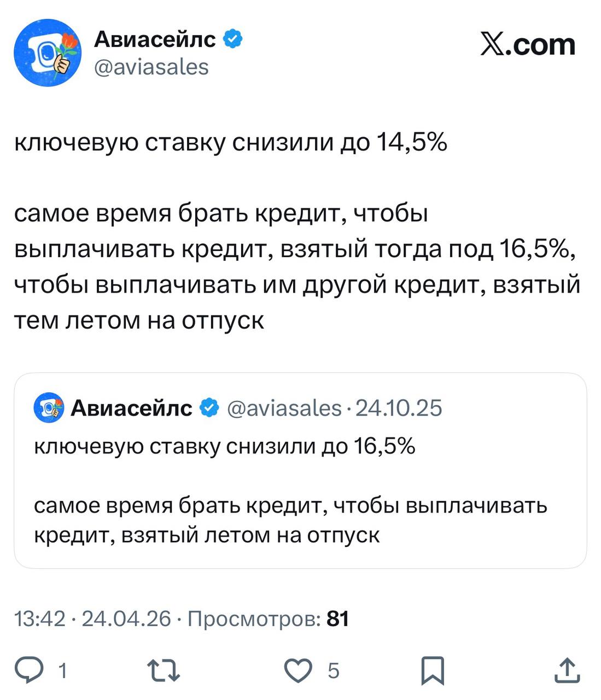Click the reply count number 1
The height and width of the screenshot is (700, 601).
pos(62,670)
